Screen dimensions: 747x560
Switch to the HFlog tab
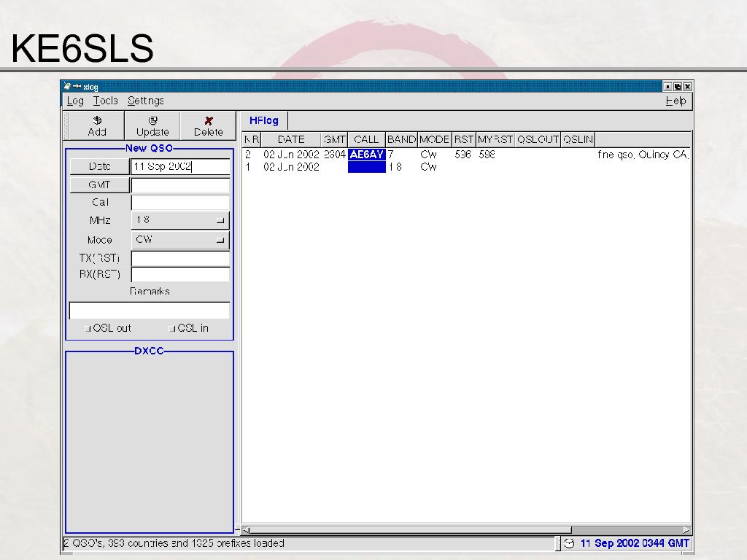point(264,121)
